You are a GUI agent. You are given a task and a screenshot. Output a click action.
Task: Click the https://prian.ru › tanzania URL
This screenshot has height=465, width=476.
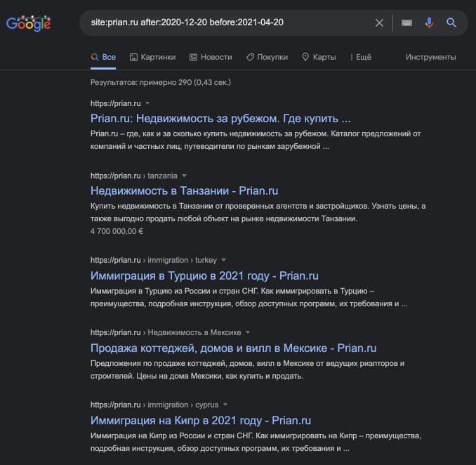tap(134, 176)
